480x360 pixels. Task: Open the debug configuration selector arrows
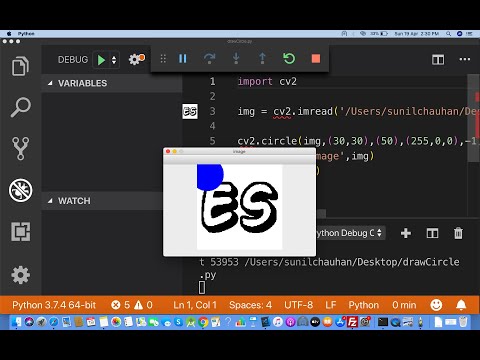(x=114, y=60)
